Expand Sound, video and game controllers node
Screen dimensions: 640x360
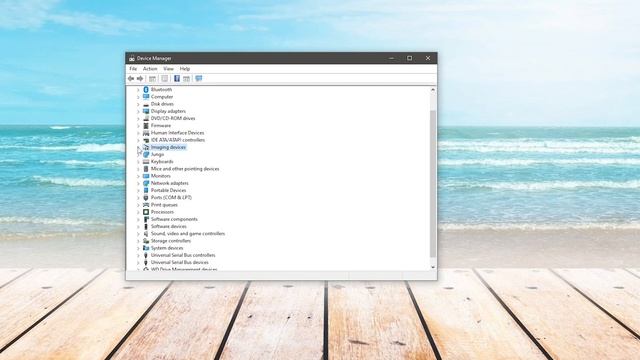138,234
